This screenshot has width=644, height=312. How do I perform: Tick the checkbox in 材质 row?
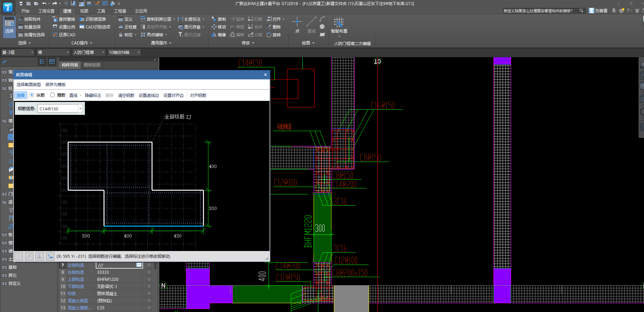149,293
